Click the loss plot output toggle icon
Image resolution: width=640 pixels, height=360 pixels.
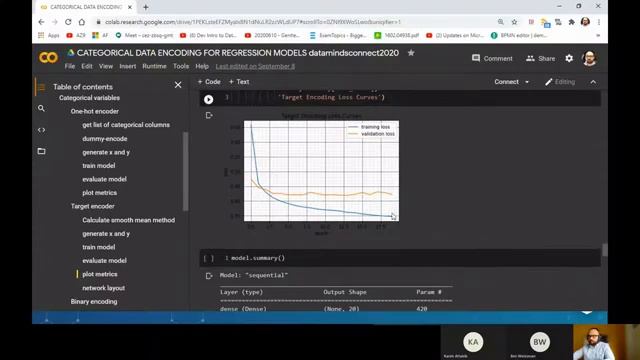[209, 116]
